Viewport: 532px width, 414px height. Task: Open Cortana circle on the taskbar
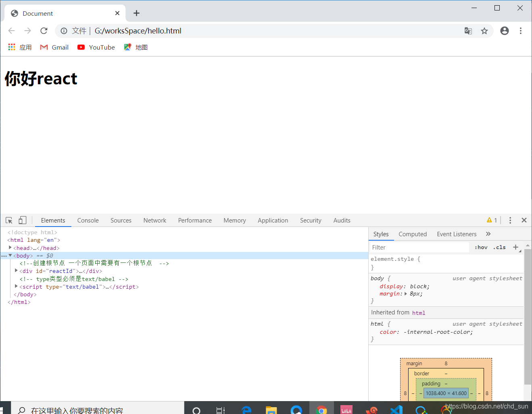pos(196,410)
